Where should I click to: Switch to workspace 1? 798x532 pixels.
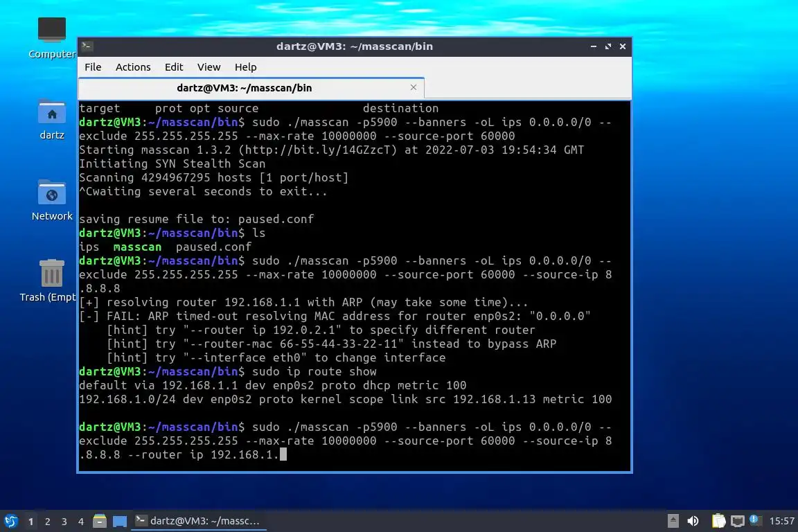tap(30, 522)
